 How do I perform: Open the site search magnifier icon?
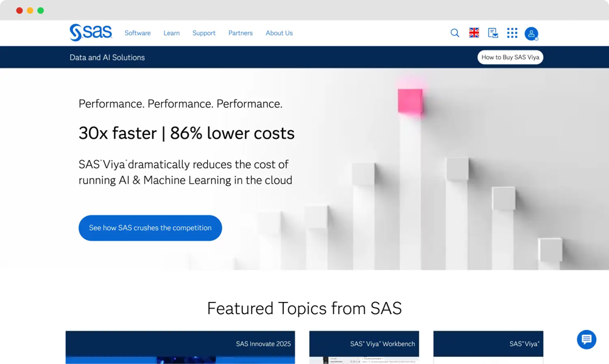[x=455, y=33]
